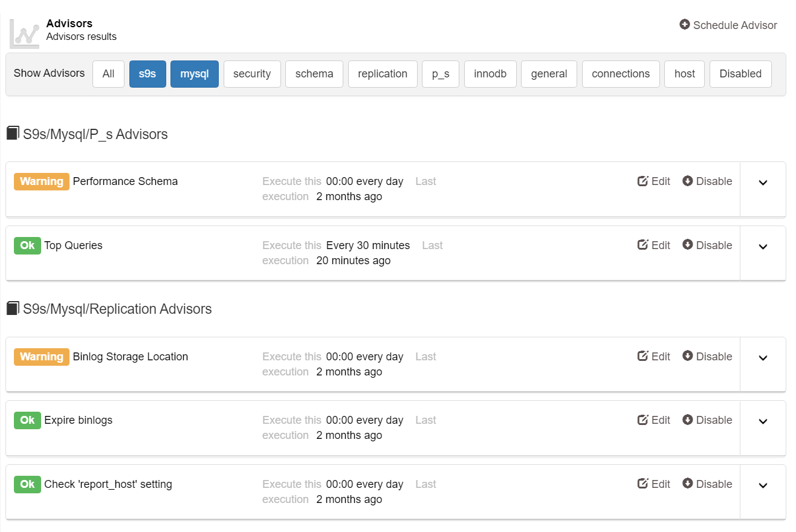Filter advisors by host tag

tap(685, 74)
